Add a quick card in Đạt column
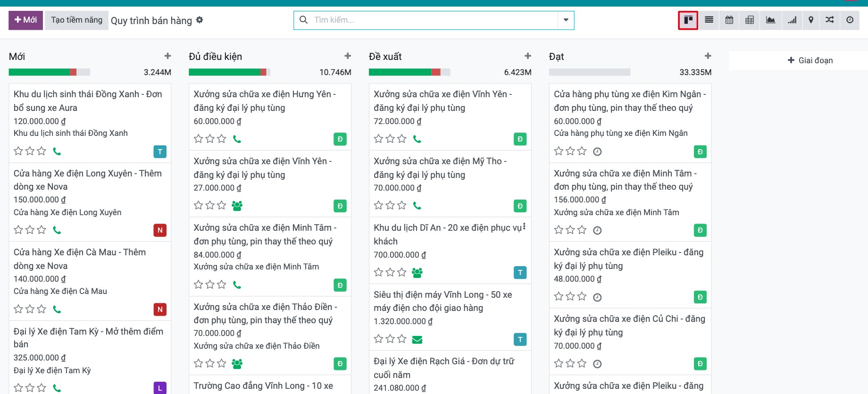 pyautogui.click(x=708, y=56)
